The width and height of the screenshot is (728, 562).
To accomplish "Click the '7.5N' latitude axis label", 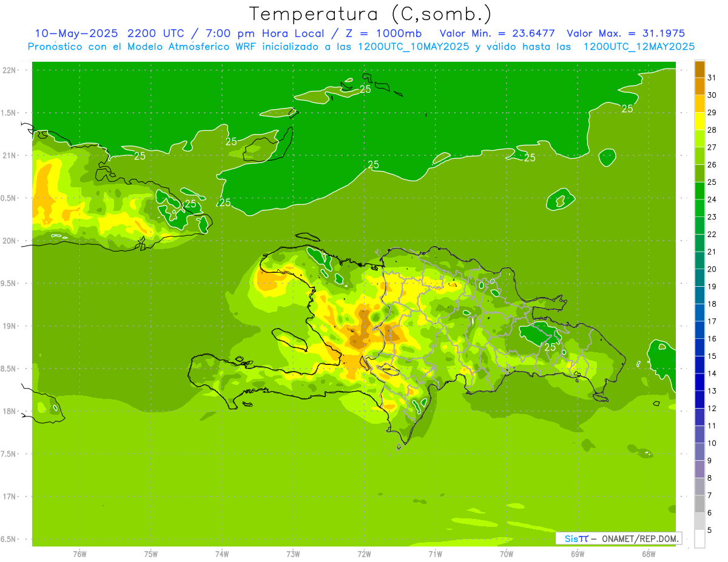I will [x=9, y=453].
